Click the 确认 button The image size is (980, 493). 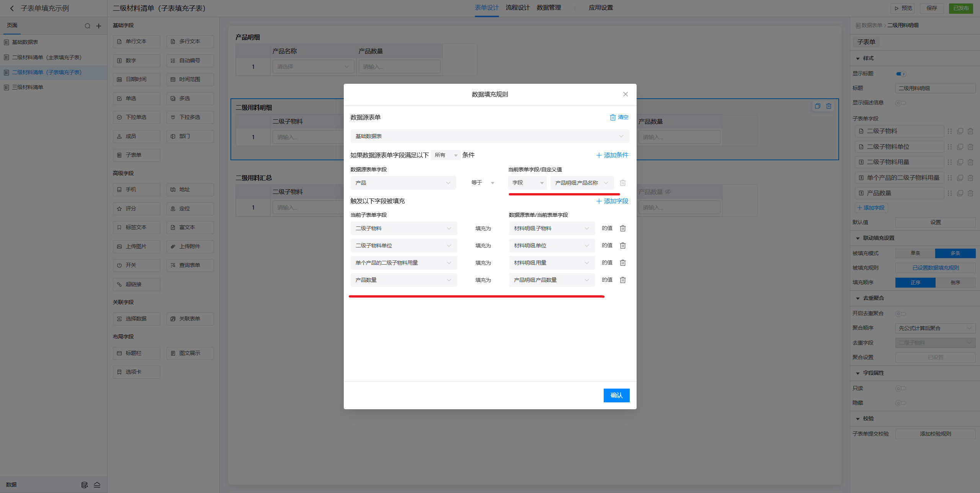(x=616, y=395)
